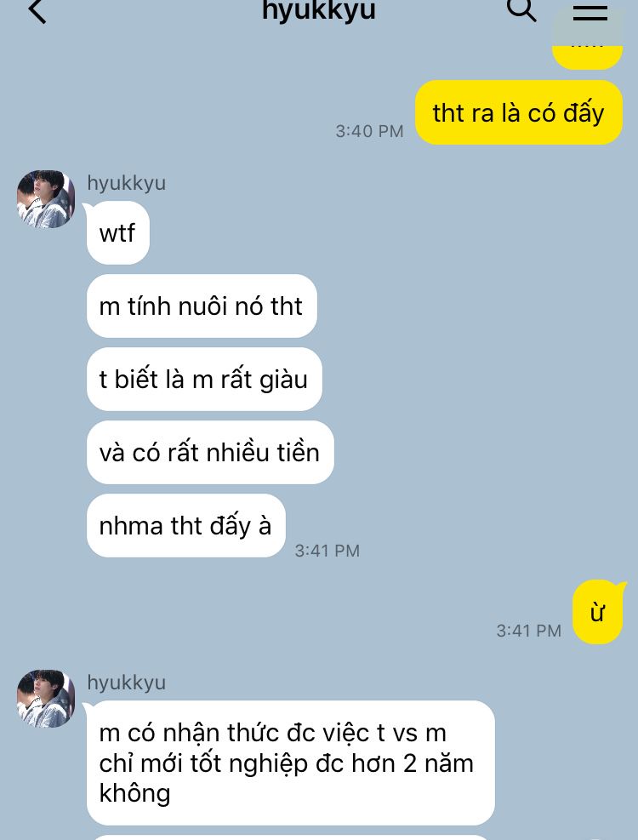Screen dimensions: 638x840
Task: Select the 'và có rất nhiều tiền' bubble
Action: (210, 452)
